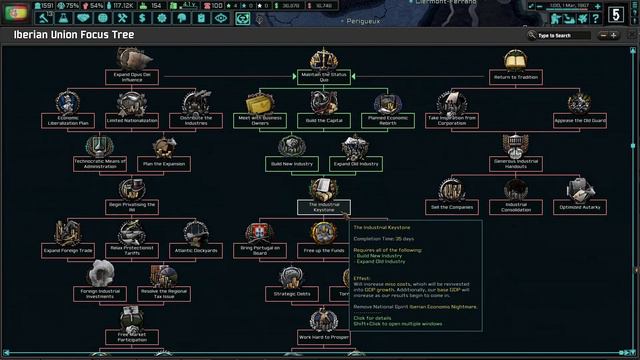Select the Atlantic Dockyards focus
Viewport: 640px width, 360px height.
[196, 251]
